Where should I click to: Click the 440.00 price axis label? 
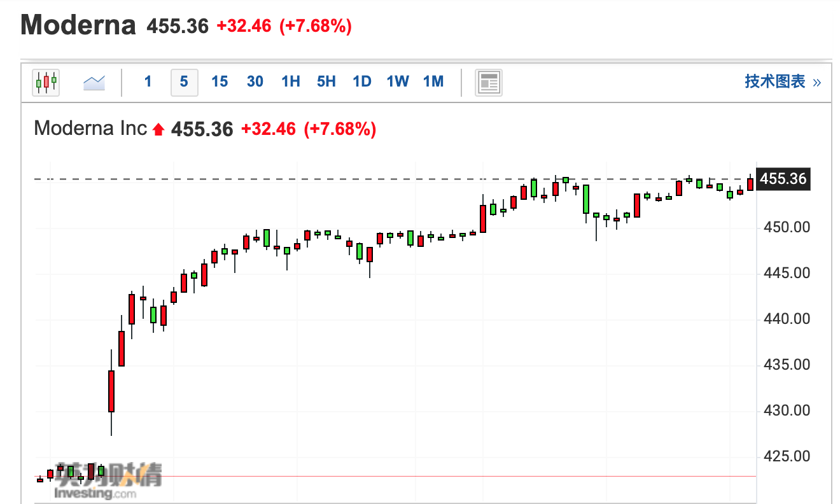[787, 319]
